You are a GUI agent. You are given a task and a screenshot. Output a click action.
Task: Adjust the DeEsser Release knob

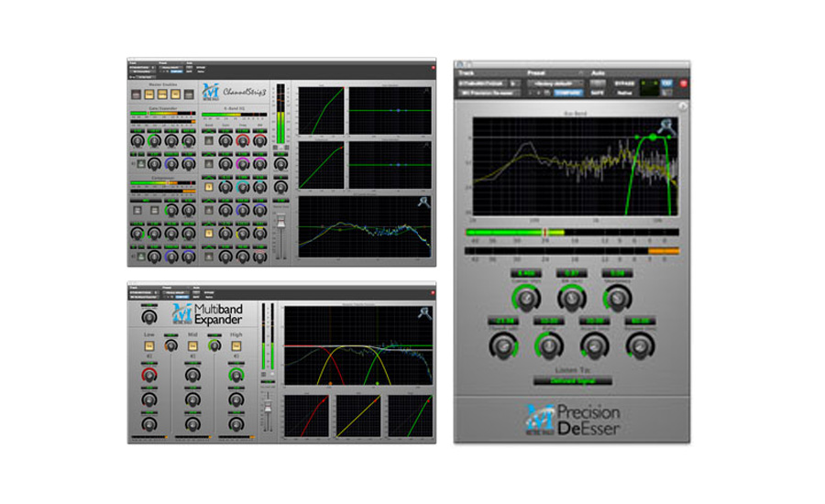(x=640, y=346)
